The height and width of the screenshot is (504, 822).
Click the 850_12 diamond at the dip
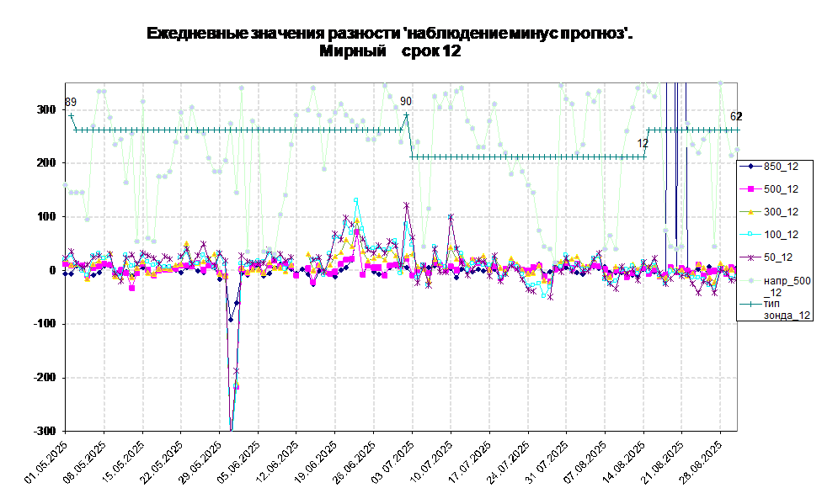coord(231,320)
